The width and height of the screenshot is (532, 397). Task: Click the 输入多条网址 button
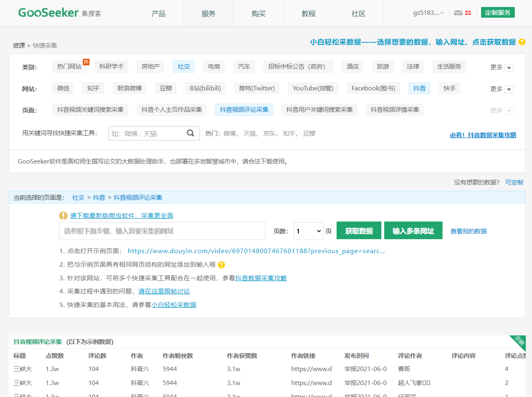(x=413, y=231)
